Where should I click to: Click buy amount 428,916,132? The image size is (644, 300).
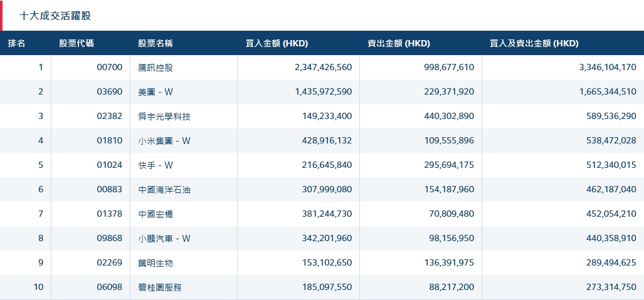[327, 140]
